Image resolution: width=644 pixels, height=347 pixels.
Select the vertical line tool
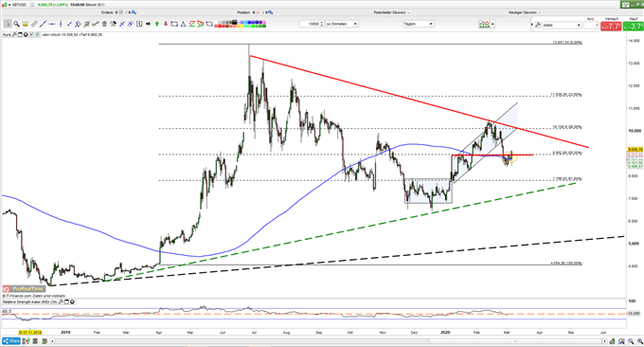coord(61,24)
